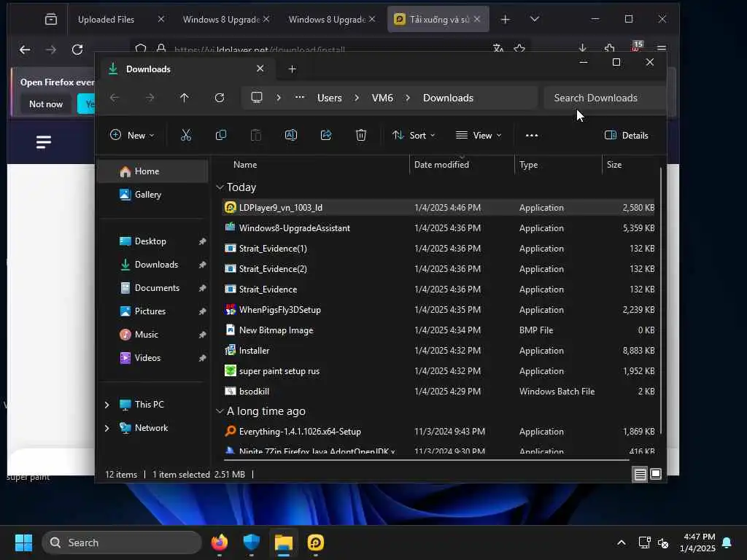Collapse the Today group
This screenshot has height=560, width=747.
click(220, 187)
